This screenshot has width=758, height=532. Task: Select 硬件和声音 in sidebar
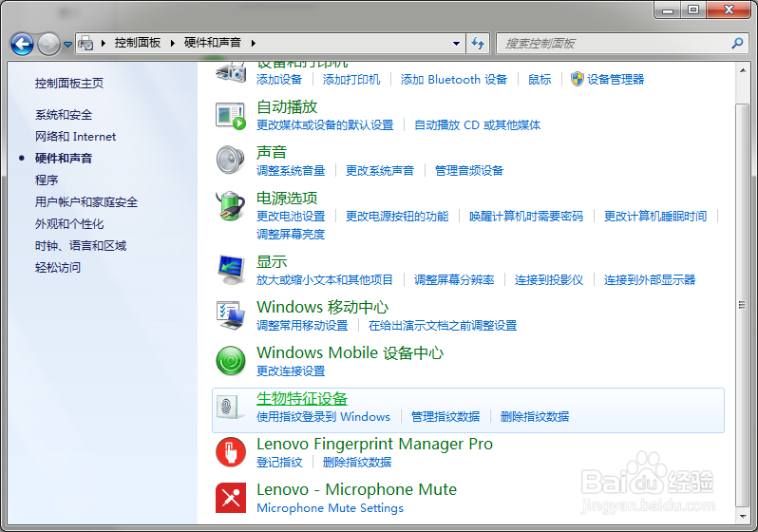[x=64, y=158]
